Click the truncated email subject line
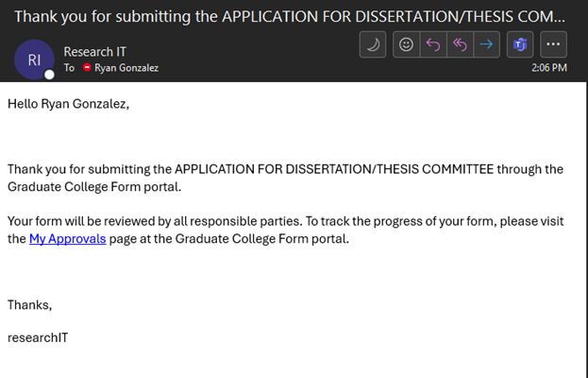588x378 pixels. click(x=290, y=16)
